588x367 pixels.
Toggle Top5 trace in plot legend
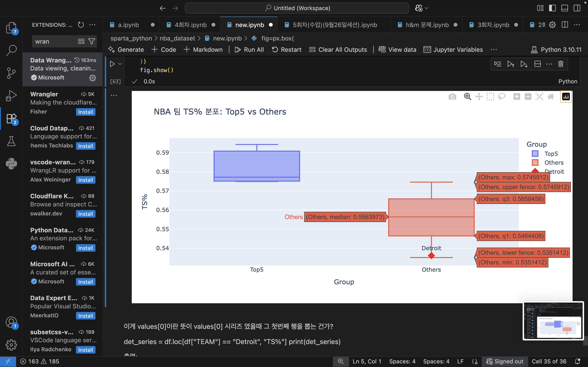point(551,154)
